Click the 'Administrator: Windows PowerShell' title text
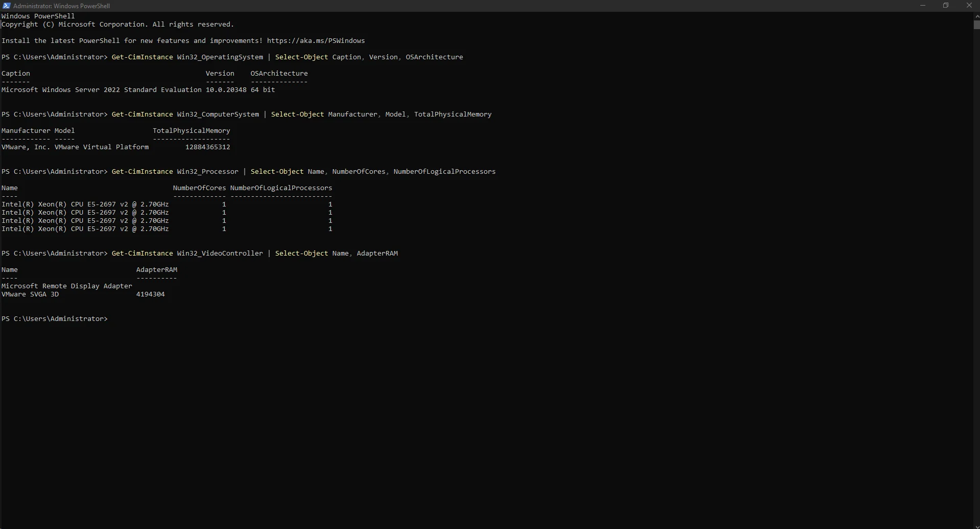This screenshot has height=529, width=980. (x=61, y=6)
